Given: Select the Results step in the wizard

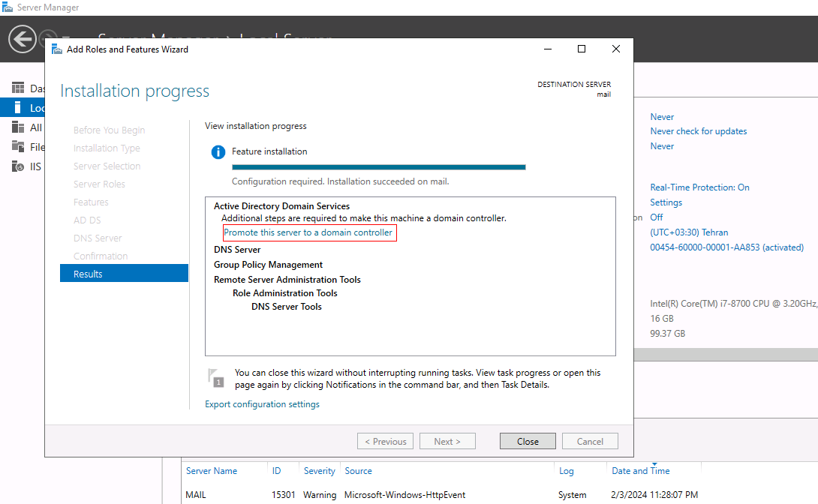Looking at the screenshot, I should click(x=124, y=274).
